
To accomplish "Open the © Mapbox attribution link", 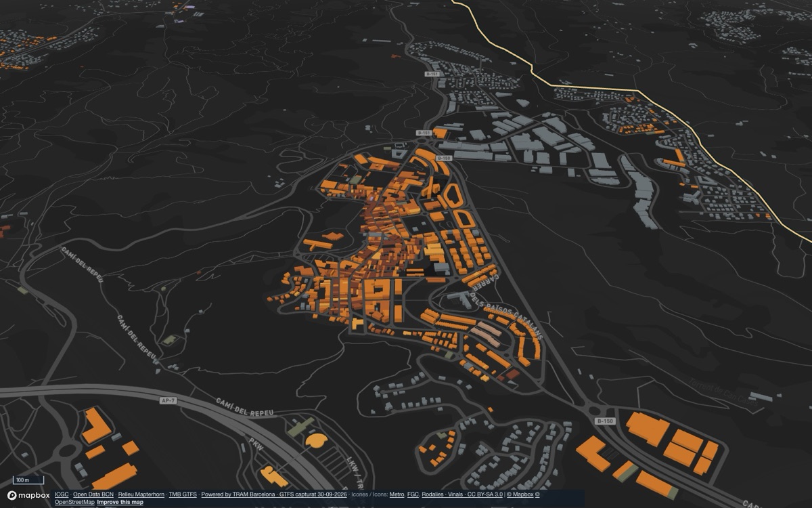I will click(x=520, y=494).
